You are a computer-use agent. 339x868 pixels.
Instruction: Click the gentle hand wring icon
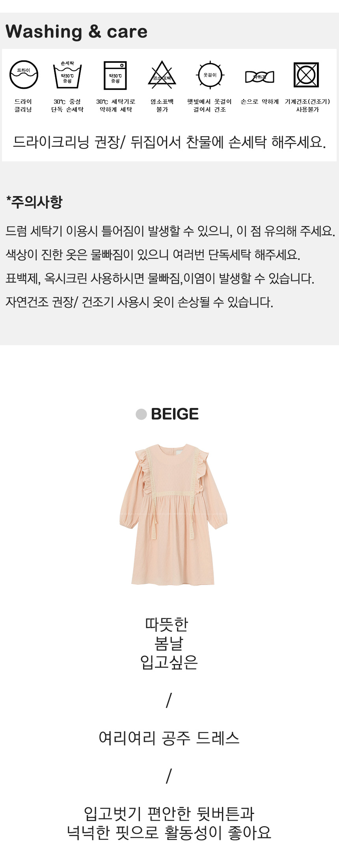(259, 77)
